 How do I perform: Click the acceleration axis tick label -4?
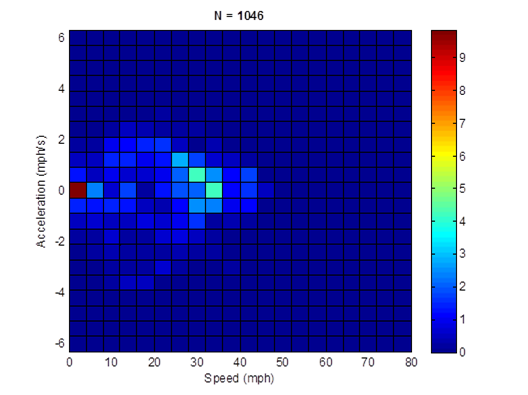[60, 292]
